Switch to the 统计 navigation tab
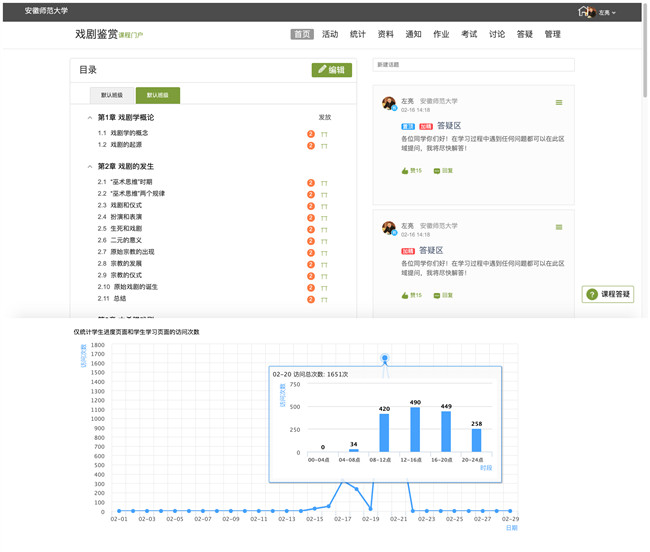Screen dimensions: 650x552 [x=358, y=34]
